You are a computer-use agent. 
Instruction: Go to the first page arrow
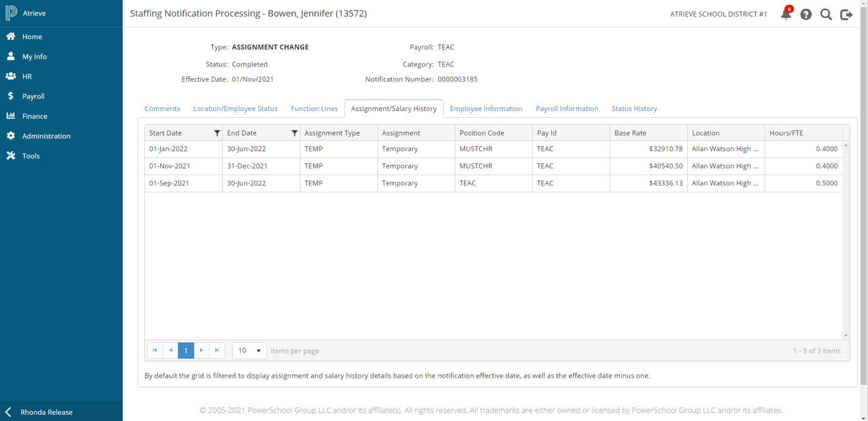(155, 350)
